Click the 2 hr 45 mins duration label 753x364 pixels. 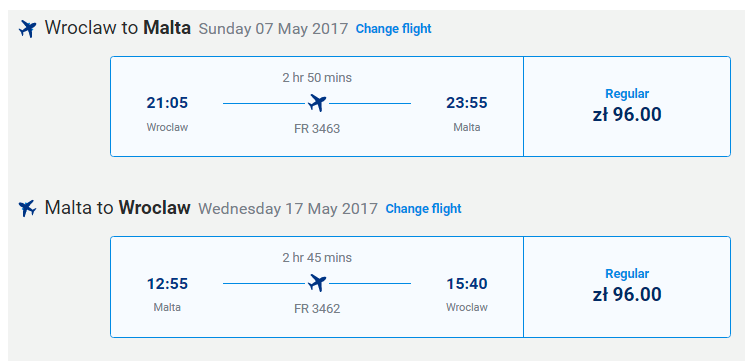[317, 257]
